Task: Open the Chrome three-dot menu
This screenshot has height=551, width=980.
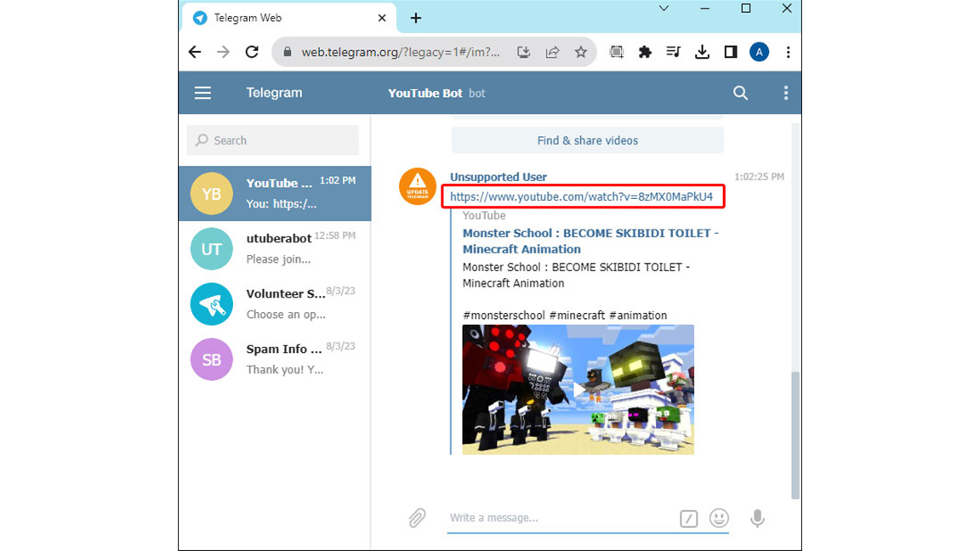Action: pyautogui.click(x=788, y=52)
